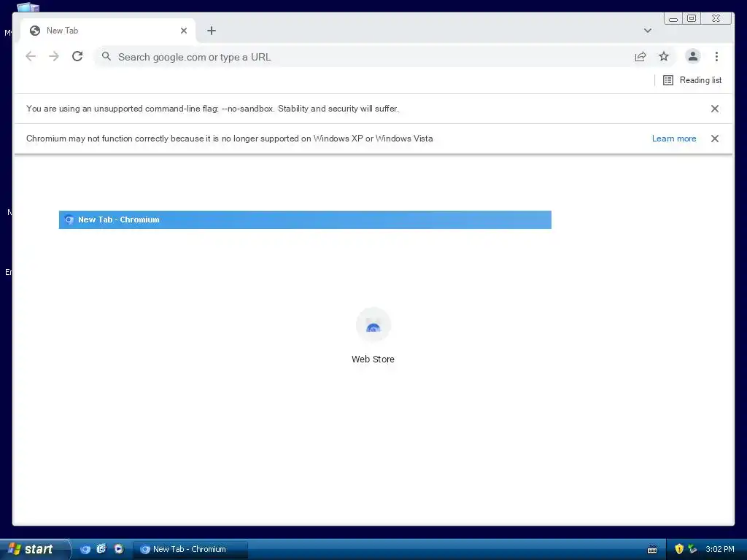
Task: Click the 'New Tab - Chromium' blue title strip
Action: pyautogui.click(x=305, y=219)
